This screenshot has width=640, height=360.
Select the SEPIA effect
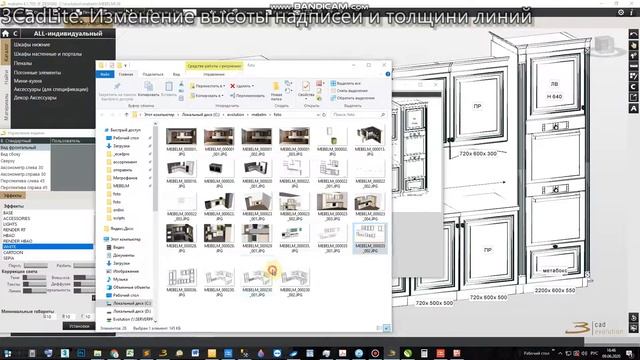point(9,258)
